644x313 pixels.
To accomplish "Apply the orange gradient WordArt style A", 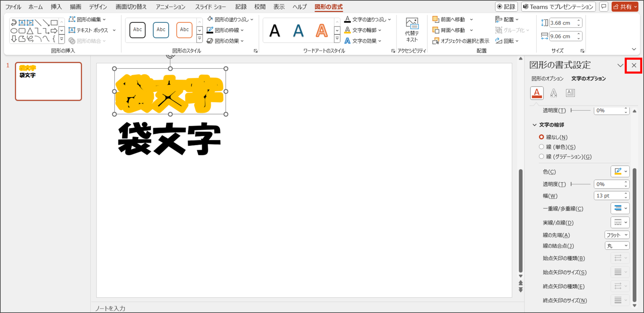I will point(321,31).
